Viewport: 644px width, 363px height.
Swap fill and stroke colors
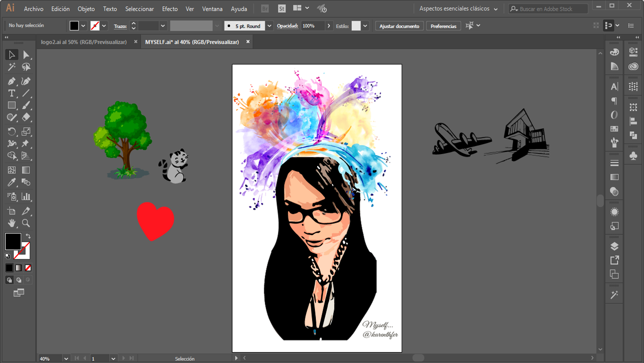(x=28, y=236)
